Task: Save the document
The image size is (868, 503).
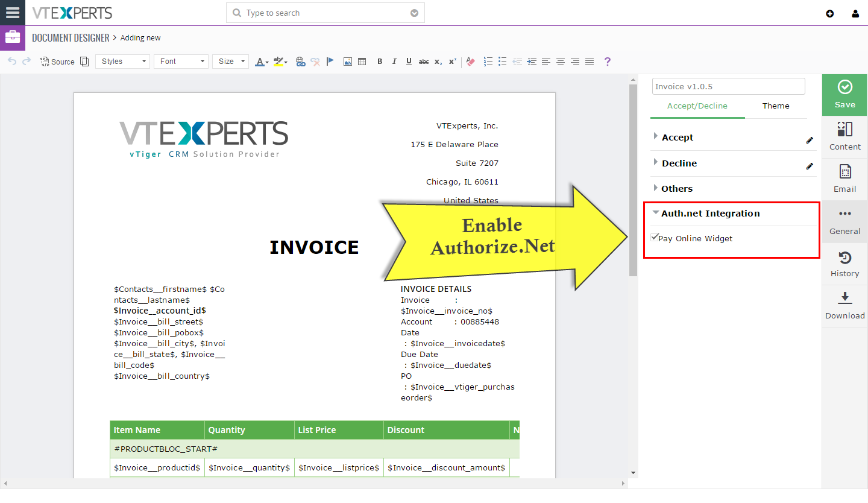Action: coord(844,95)
